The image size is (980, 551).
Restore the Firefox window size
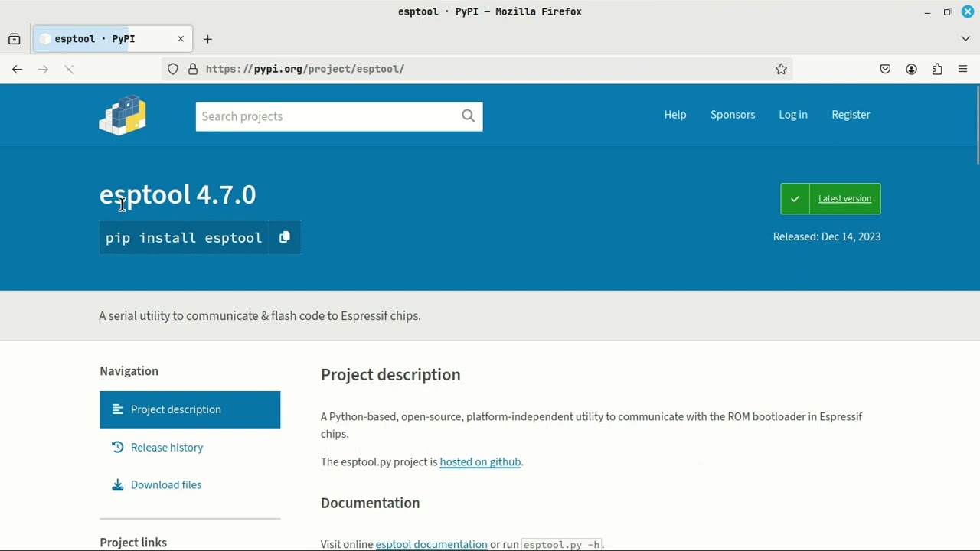pos(947,11)
